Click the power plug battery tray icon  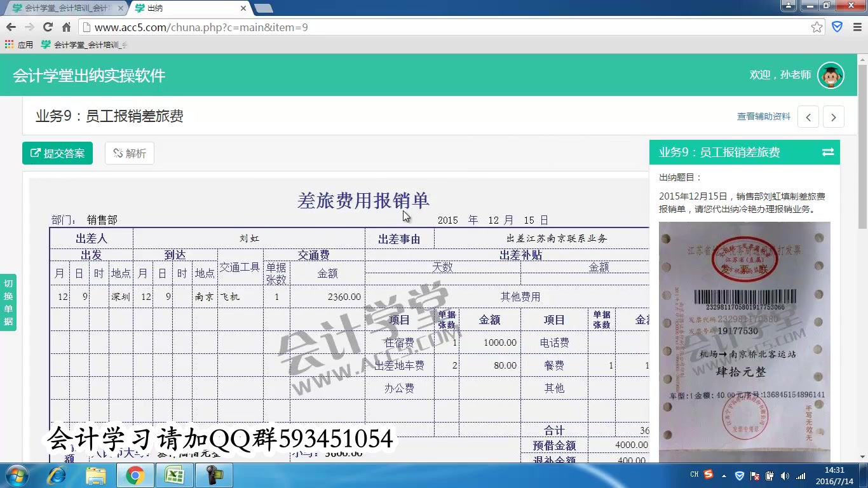770,475
